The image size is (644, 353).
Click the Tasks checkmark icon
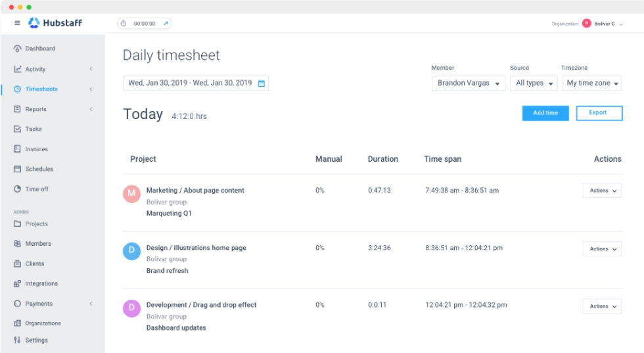[17, 129]
